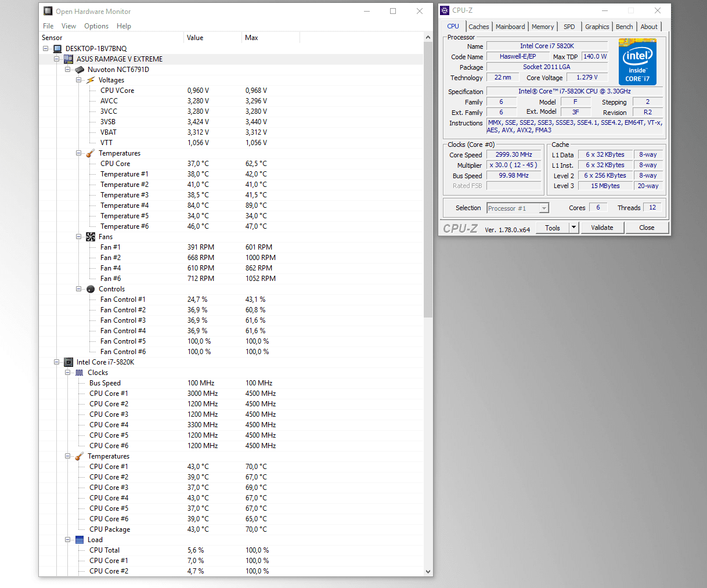Click the scrollbar up arrow in Hardware Monitor
The width and height of the screenshot is (707, 588).
[428, 38]
